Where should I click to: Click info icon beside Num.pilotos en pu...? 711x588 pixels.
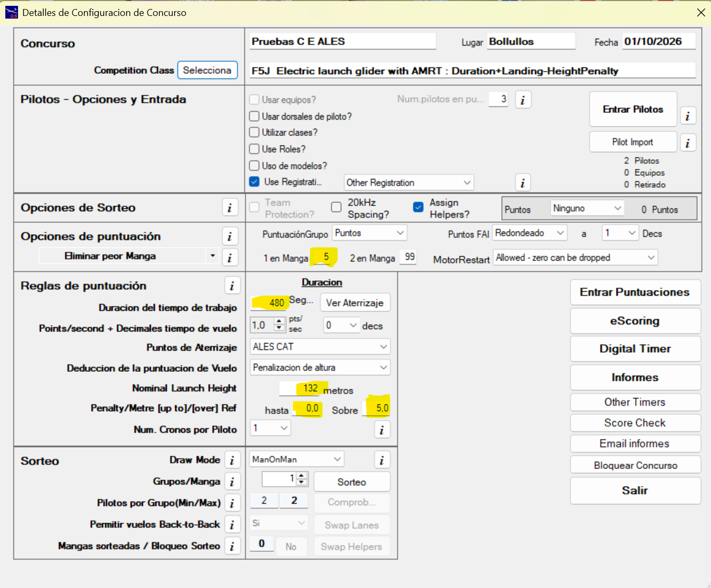[522, 100]
